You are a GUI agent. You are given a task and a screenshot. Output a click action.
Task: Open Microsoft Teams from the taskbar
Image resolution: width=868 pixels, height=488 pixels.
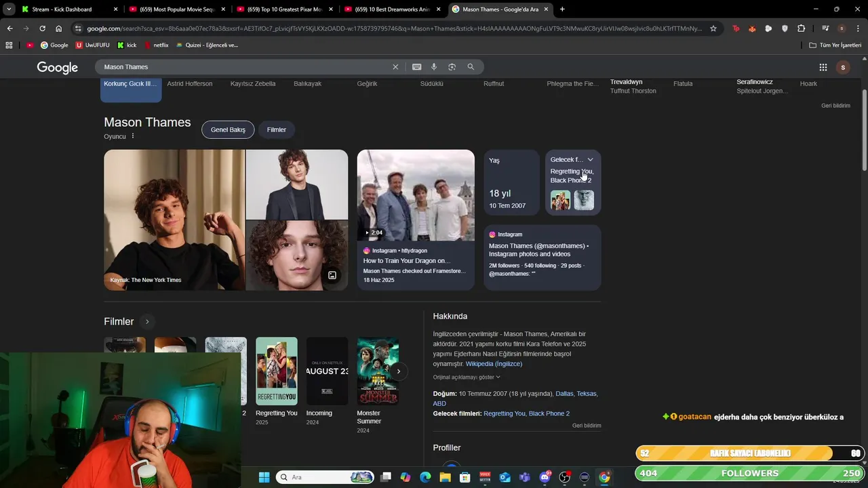click(x=524, y=477)
